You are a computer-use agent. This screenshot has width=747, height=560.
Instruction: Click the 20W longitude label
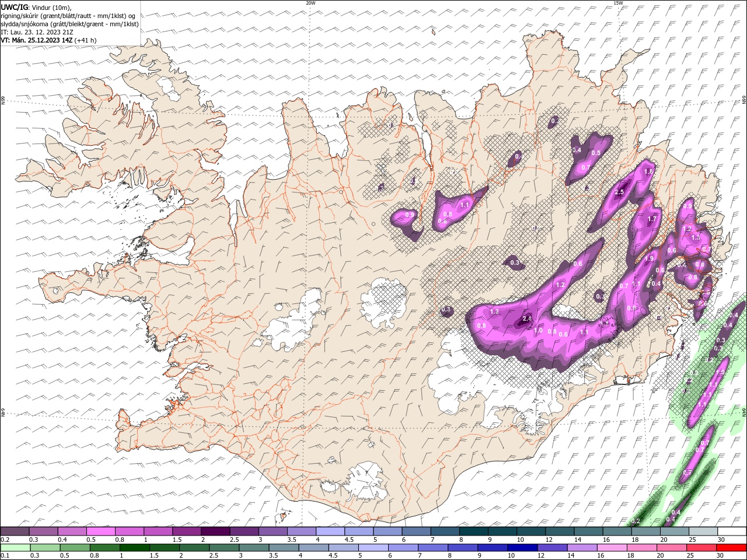point(310,3)
